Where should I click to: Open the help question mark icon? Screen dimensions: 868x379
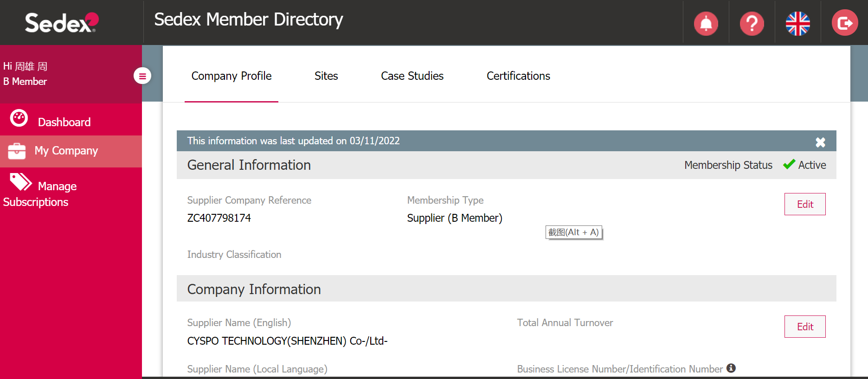pyautogui.click(x=752, y=23)
